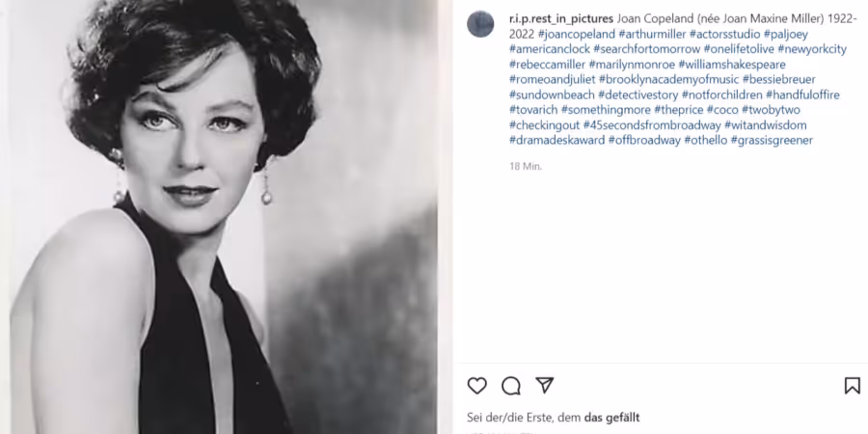
Task: Open the #dramadeskaward hashtag
Action: pos(556,140)
